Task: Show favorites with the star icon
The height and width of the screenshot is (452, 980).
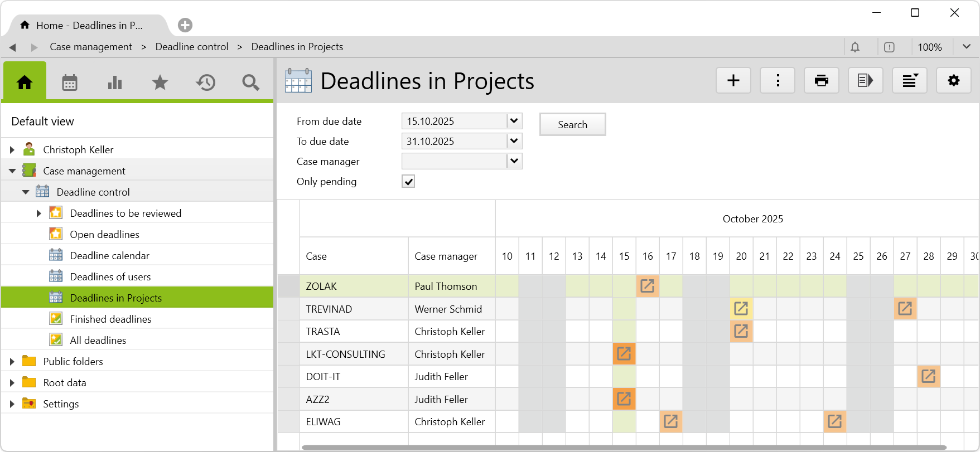Action: [x=160, y=82]
